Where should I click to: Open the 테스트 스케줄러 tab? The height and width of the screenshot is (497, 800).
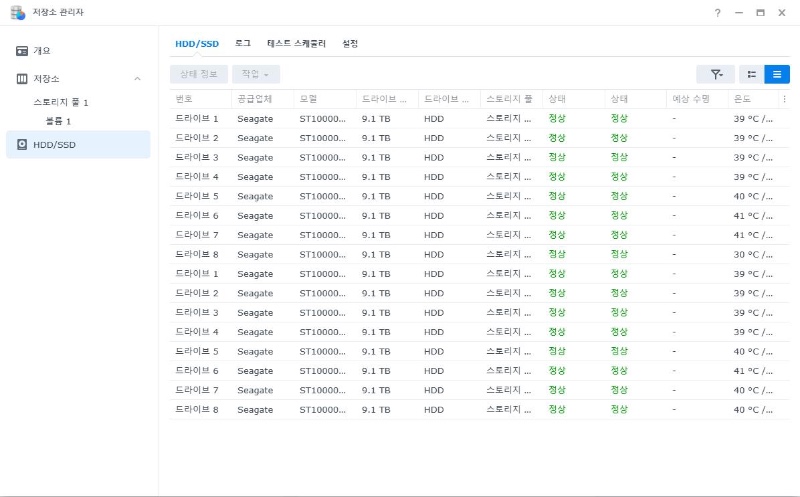(x=297, y=44)
